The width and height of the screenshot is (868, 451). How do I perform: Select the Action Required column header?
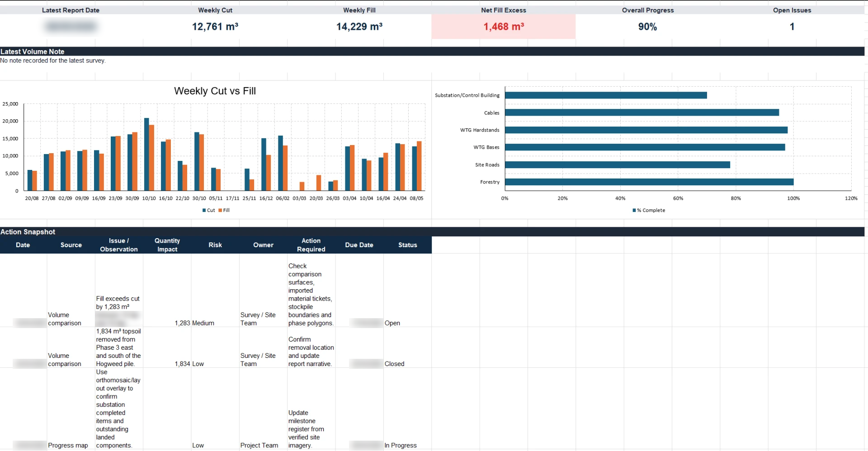[x=311, y=245]
